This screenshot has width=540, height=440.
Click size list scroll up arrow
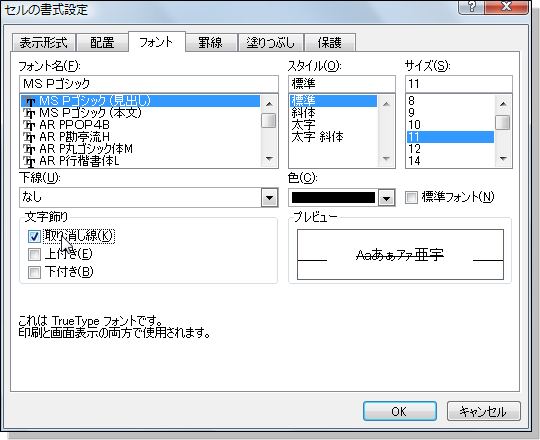point(503,104)
